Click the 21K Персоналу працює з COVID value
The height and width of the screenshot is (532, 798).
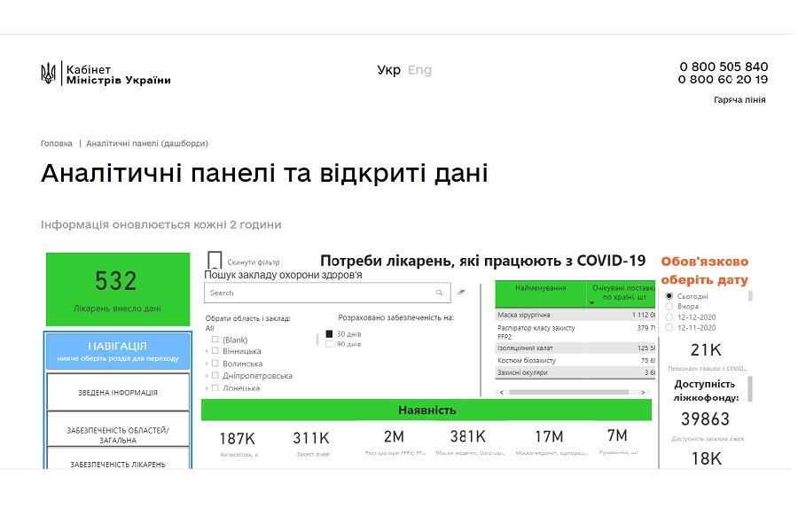coord(706,349)
